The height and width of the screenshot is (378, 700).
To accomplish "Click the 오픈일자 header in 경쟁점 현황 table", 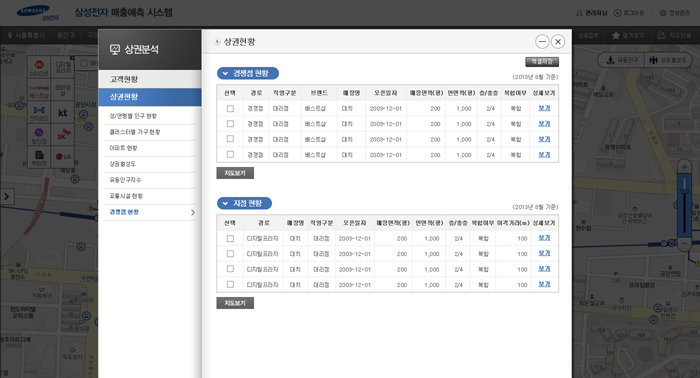I will (x=386, y=93).
